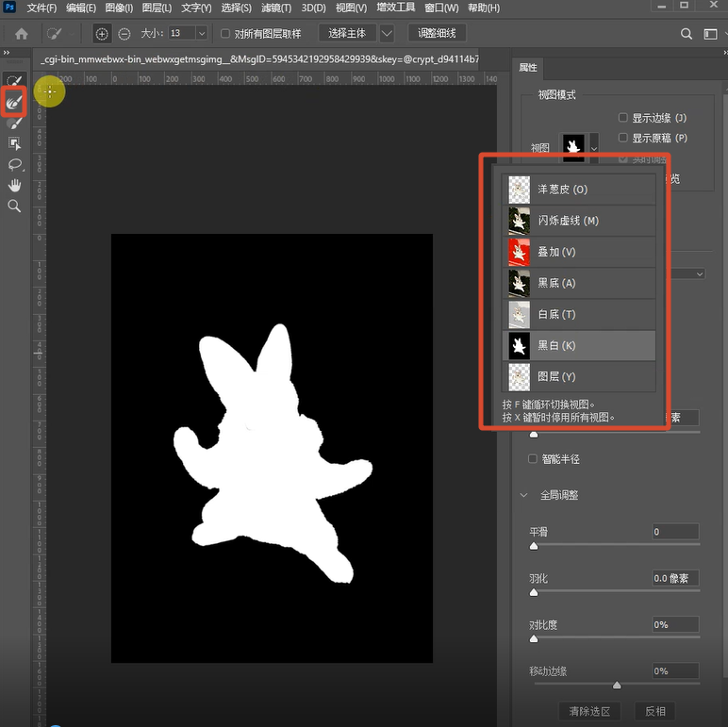The height and width of the screenshot is (727, 728).
Task: Enable 显示原稿 (P) checkbox
Action: 623,138
